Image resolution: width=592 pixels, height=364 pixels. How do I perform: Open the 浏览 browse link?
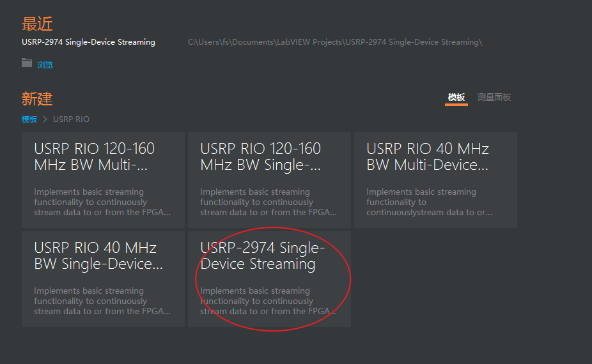pyautogui.click(x=45, y=65)
